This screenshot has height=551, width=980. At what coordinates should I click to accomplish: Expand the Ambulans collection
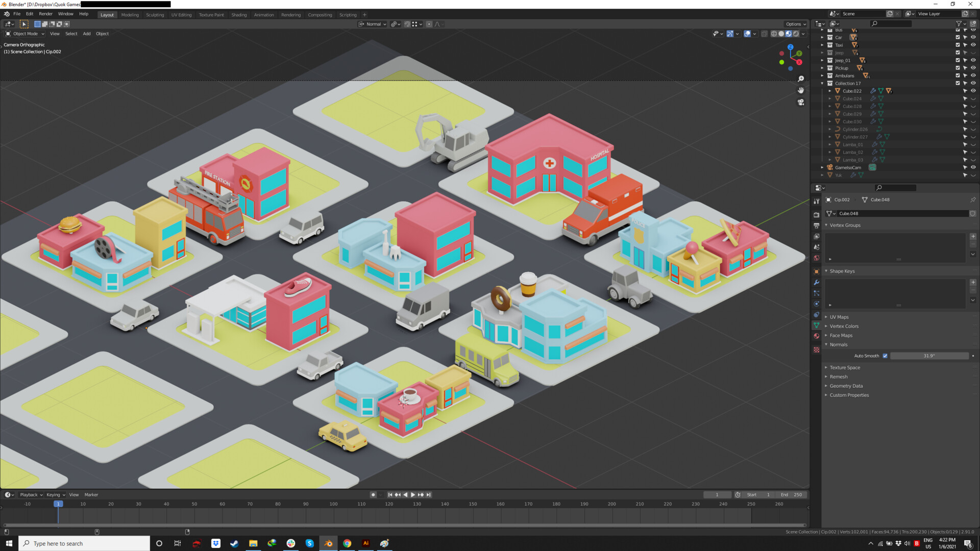coord(822,76)
